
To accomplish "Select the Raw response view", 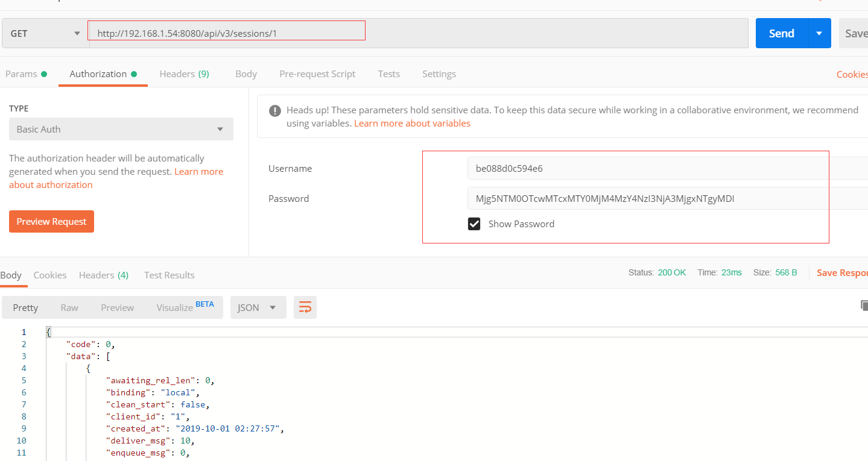I will click(x=69, y=307).
